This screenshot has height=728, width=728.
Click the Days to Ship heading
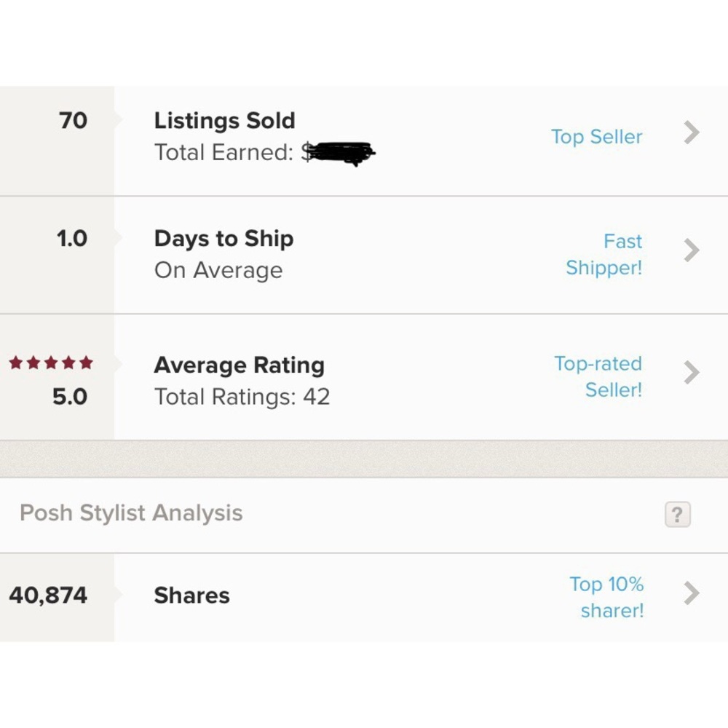coord(223,239)
